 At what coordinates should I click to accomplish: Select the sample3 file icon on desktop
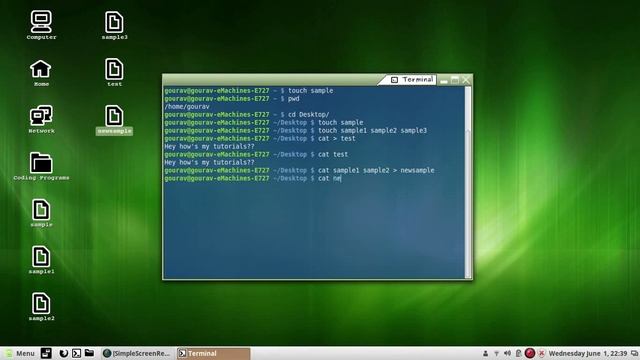(114, 25)
